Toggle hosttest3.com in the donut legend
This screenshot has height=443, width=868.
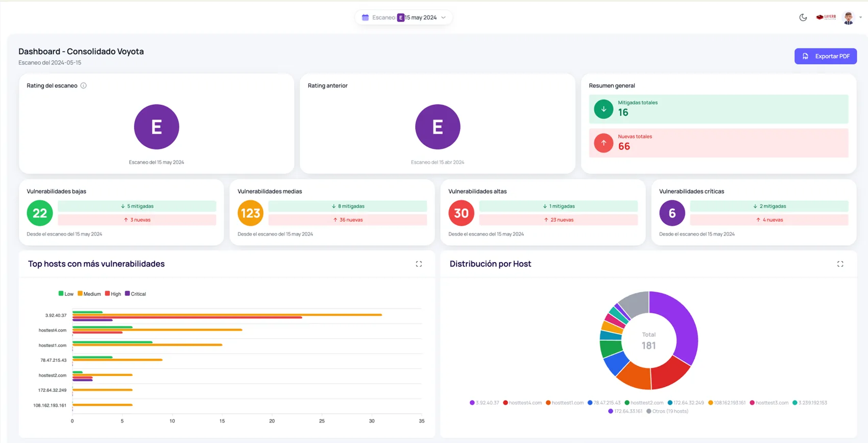point(769,403)
